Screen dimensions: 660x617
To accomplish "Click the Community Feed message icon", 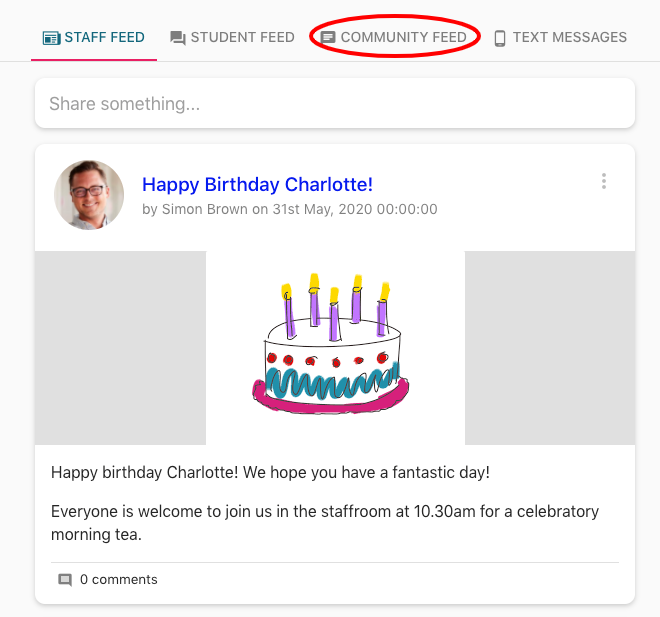I will 328,38.
